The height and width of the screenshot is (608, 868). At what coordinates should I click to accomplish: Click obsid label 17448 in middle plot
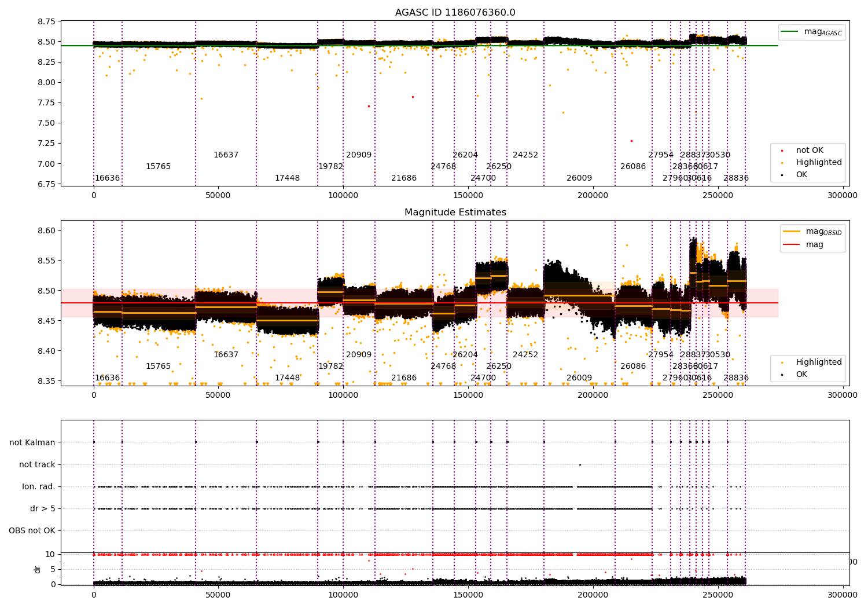click(287, 378)
